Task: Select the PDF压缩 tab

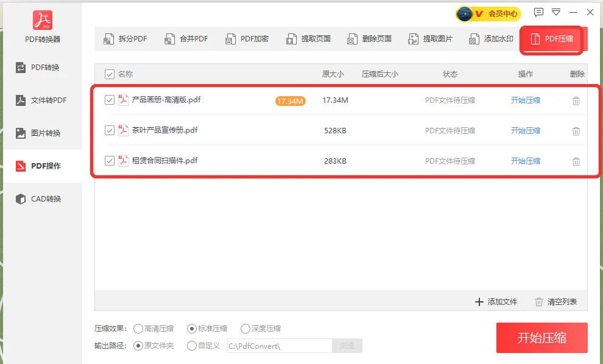Action: [551, 39]
